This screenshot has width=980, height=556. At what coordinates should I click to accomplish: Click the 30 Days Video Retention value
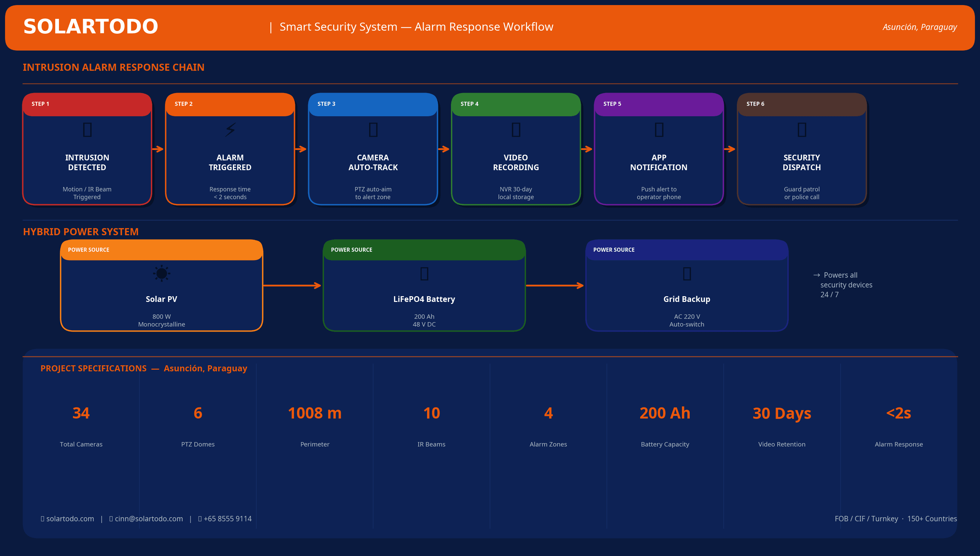(x=782, y=413)
